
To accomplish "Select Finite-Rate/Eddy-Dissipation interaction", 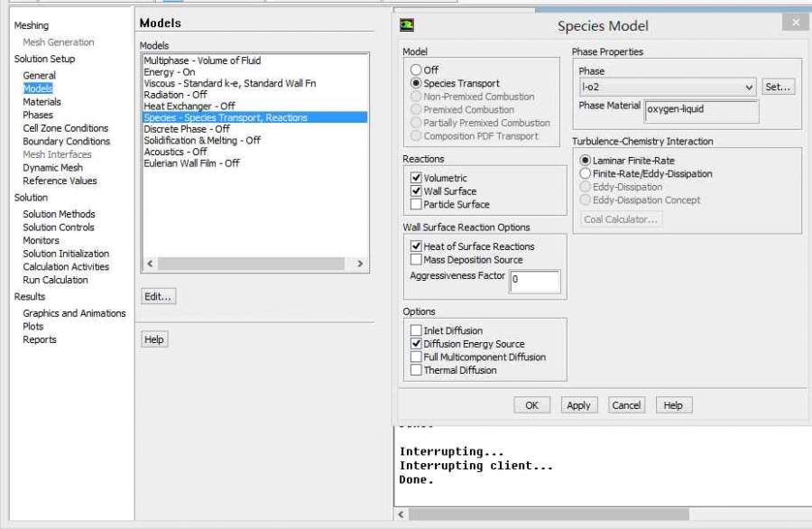I will [x=586, y=174].
